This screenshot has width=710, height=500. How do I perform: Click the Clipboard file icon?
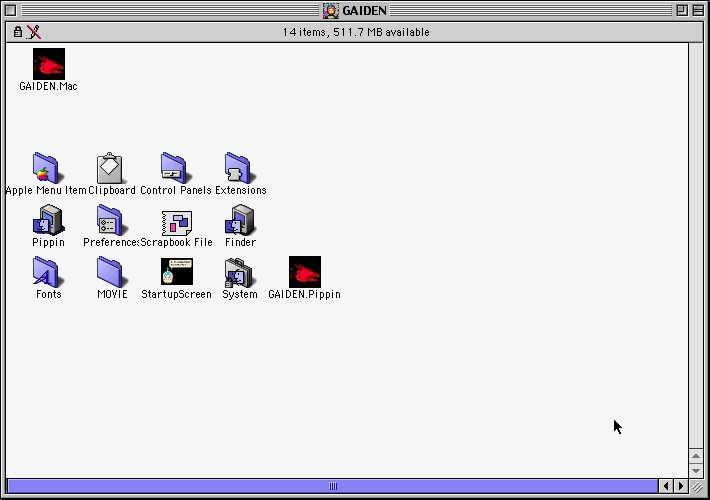coord(110,168)
